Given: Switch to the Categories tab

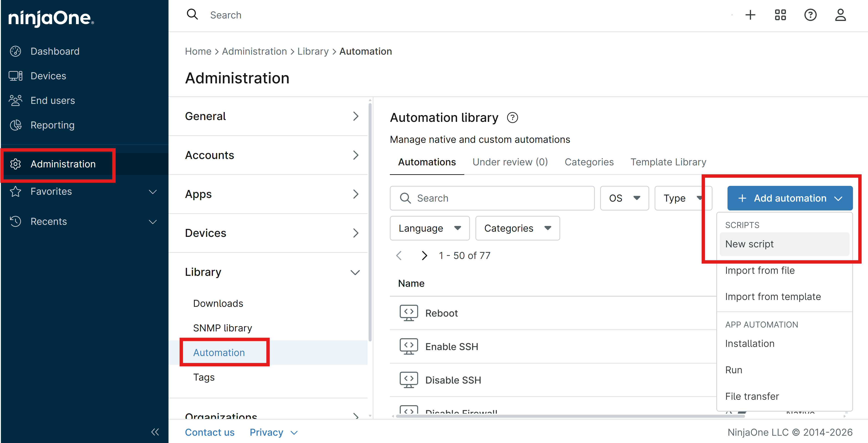Looking at the screenshot, I should (589, 162).
